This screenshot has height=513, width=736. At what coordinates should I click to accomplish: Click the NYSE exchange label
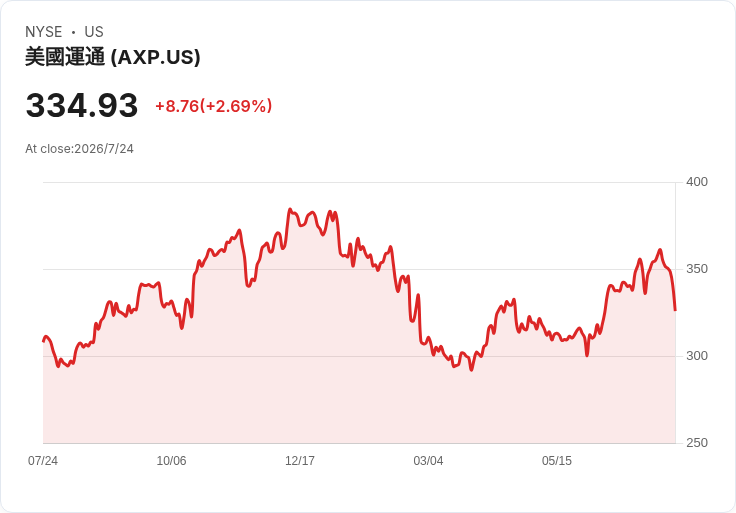[44, 32]
